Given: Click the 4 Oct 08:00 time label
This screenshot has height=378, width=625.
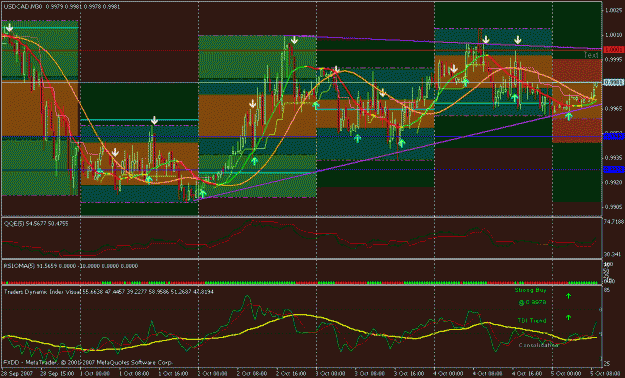Looking at the screenshot, I should [487, 374].
